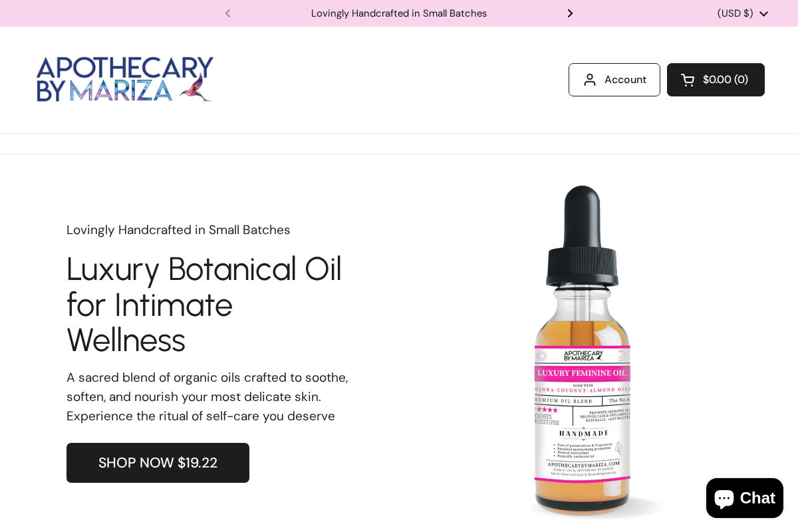
Task: Expand the currency chevron arrow
Action: [763, 13]
